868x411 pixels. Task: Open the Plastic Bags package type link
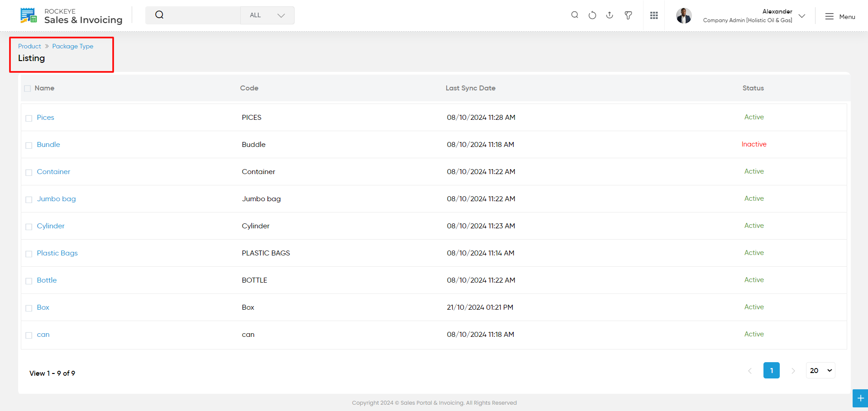coord(57,253)
